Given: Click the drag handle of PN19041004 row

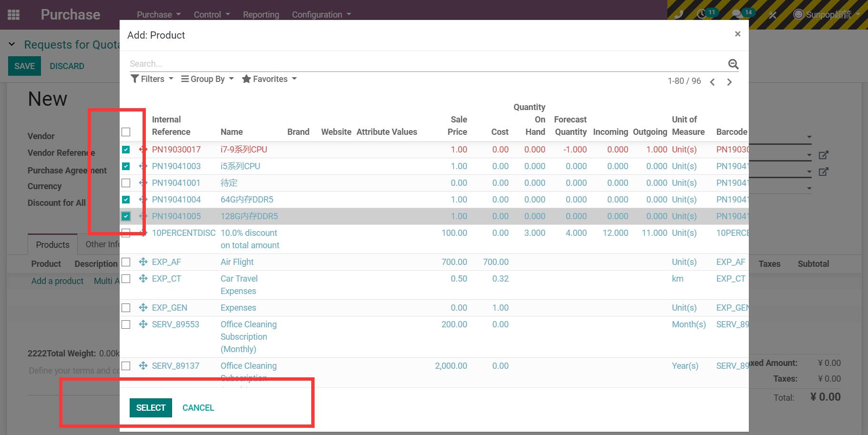Looking at the screenshot, I should click(x=143, y=199).
